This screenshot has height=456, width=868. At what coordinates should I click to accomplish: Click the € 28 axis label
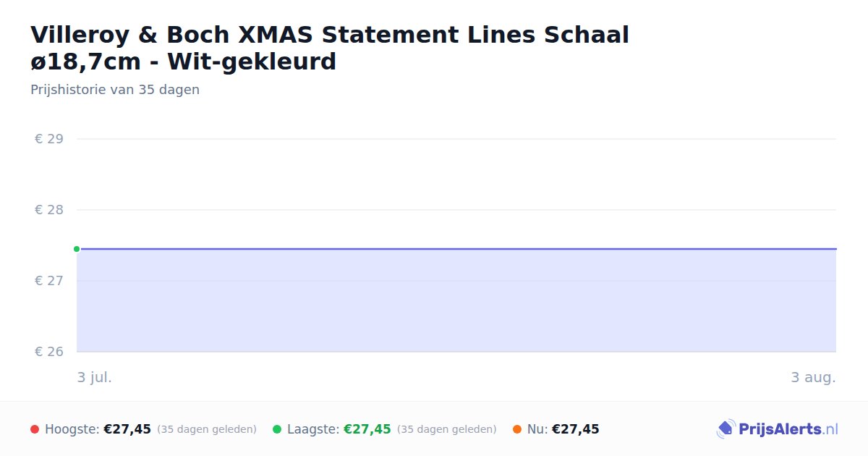point(49,210)
